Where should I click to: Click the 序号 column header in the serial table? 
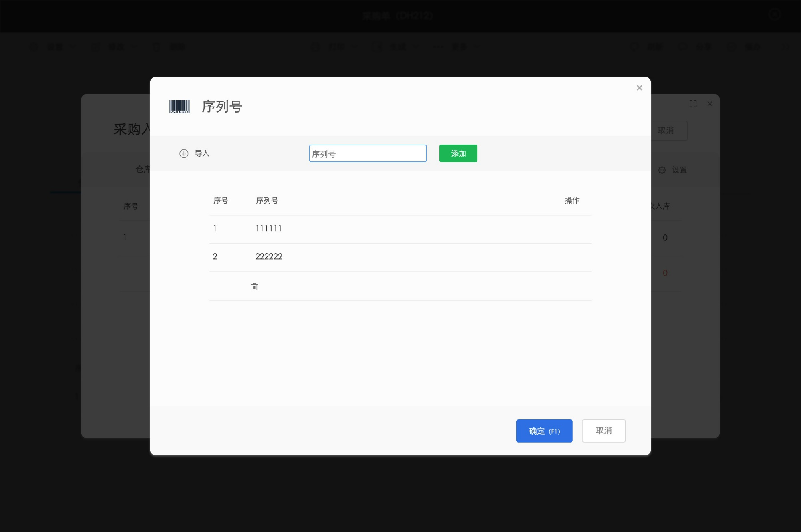[221, 200]
